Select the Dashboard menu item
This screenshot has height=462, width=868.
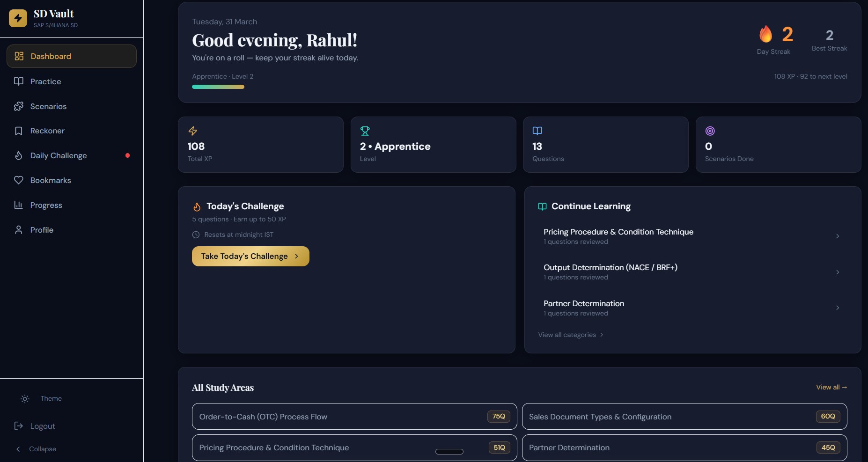coord(72,56)
